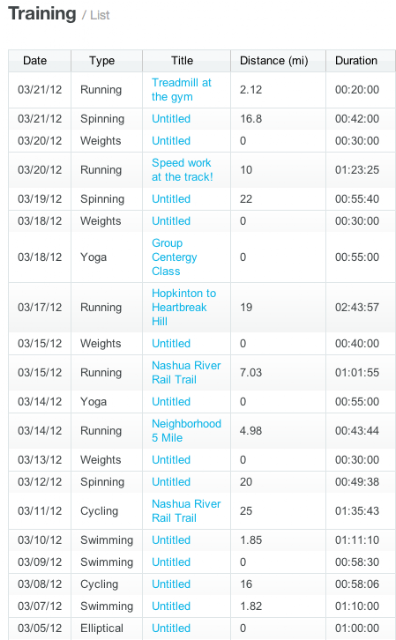This screenshot has height=640, width=396.
Task: Open Untitled Cycling entry on 03/08/12
Action: (171, 584)
